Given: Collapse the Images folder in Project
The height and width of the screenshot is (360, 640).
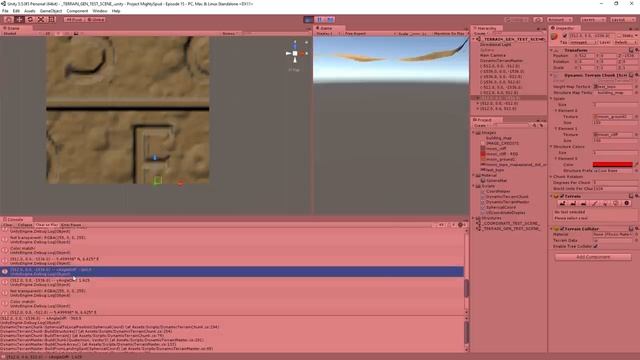Looking at the screenshot, I should [x=474, y=133].
